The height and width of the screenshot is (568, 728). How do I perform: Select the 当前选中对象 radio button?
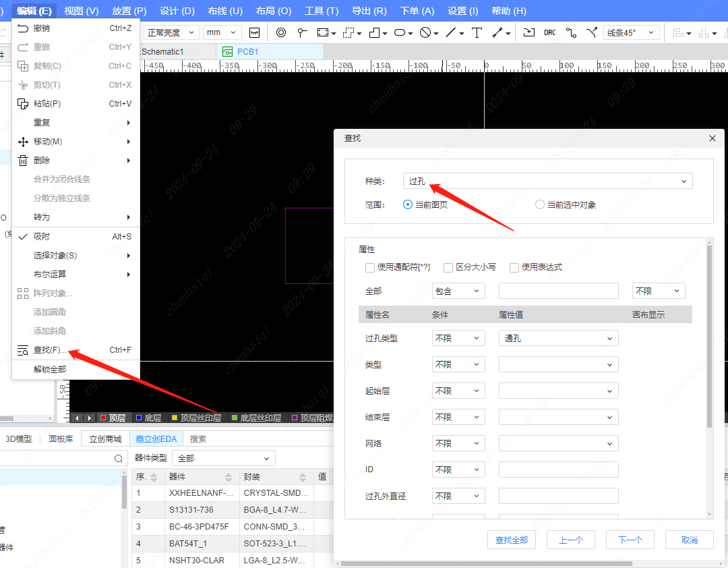[x=539, y=204]
